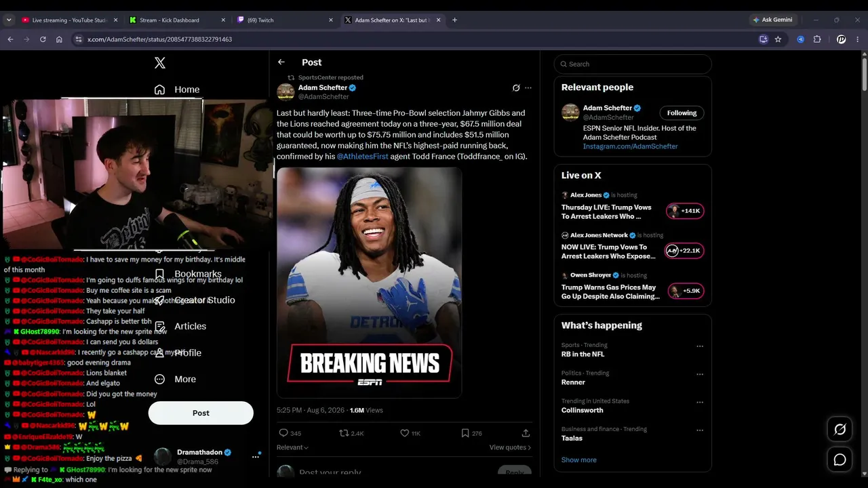Go to Home in X sidebar
868x488 pixels.
[177, 89]
